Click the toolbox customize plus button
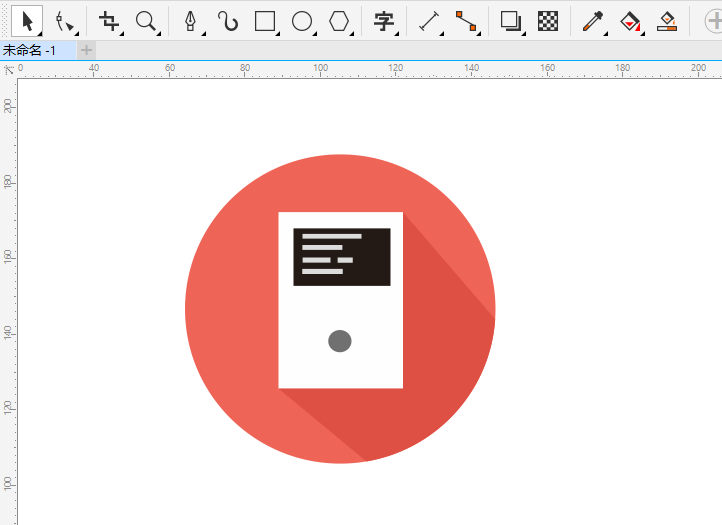The image size is (722, 525). pyautogui.click(x=714, y=21)
